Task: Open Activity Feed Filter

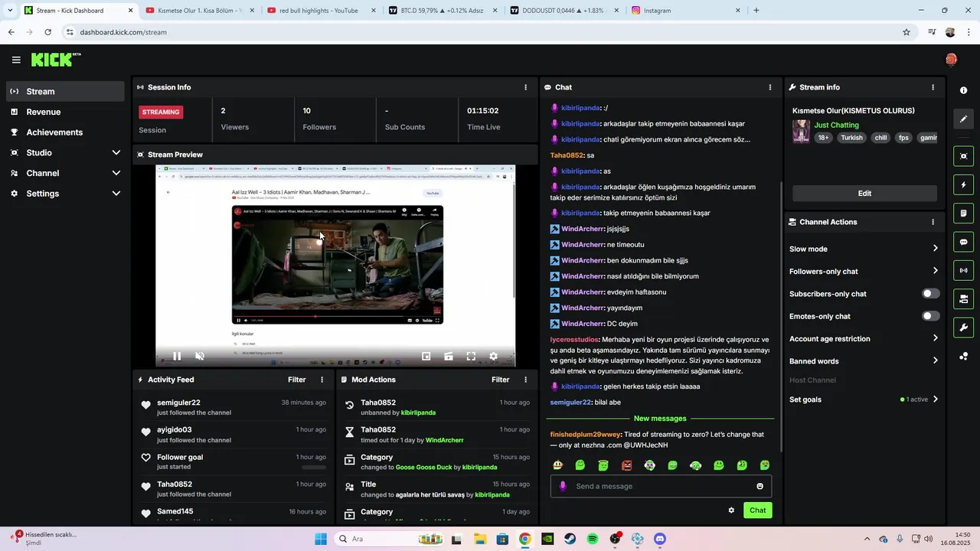Action: [296, 380]
